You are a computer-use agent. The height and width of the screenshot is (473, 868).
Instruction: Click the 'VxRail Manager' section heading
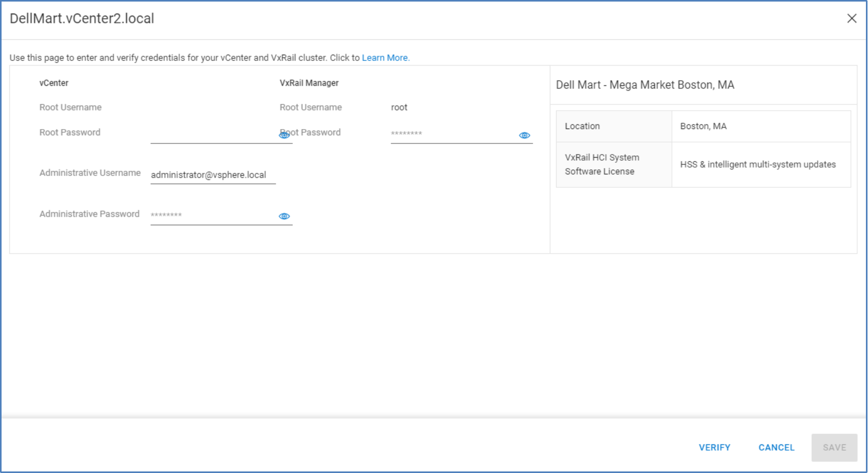pos(309,83)
